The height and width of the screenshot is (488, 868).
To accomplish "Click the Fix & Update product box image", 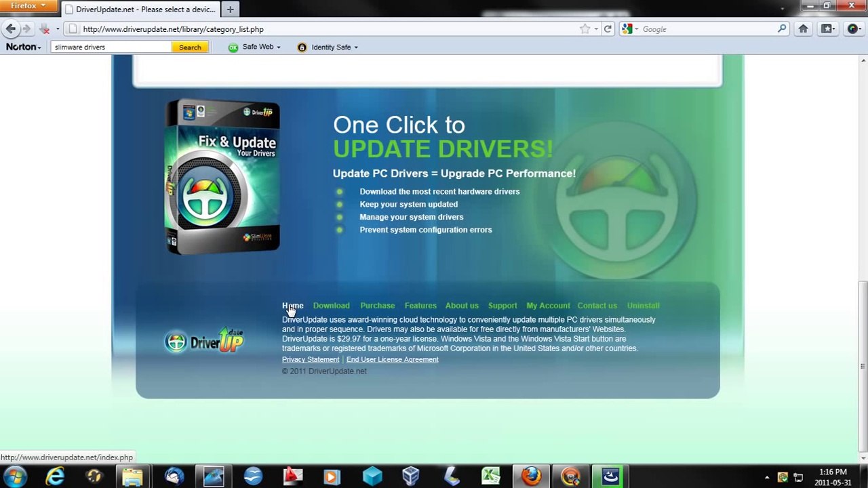I will [222, 177].
